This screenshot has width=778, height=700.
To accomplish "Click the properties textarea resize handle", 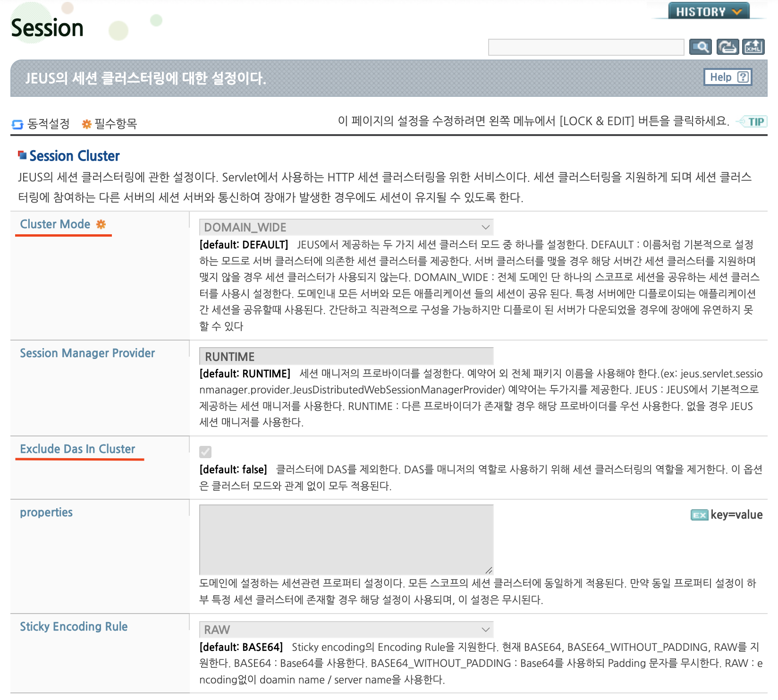I will point(489,570).
